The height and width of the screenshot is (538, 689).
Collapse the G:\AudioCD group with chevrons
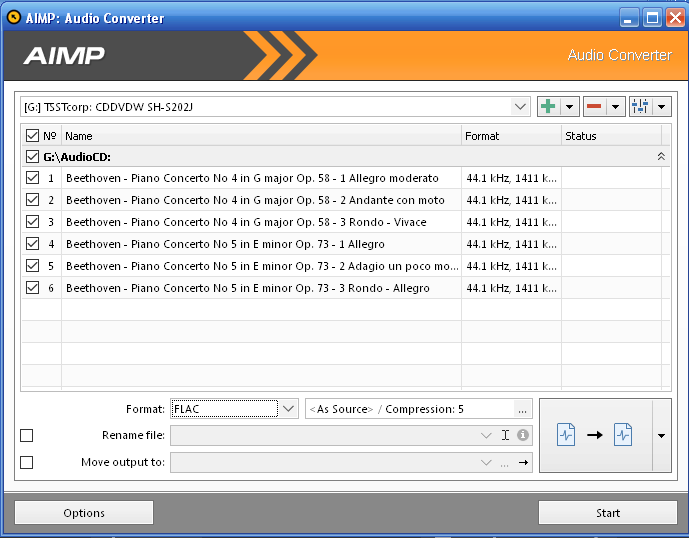point(661,156)
